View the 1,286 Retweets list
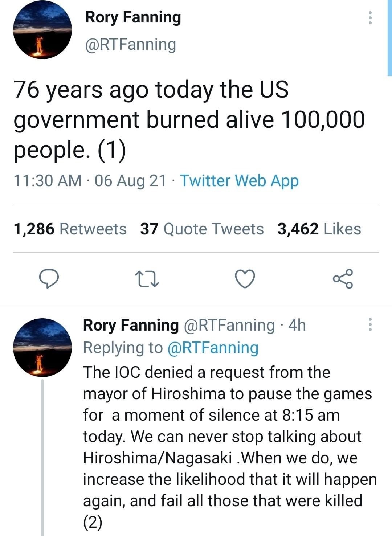Viewport: 392px width, 536px height. pos(70,229)
